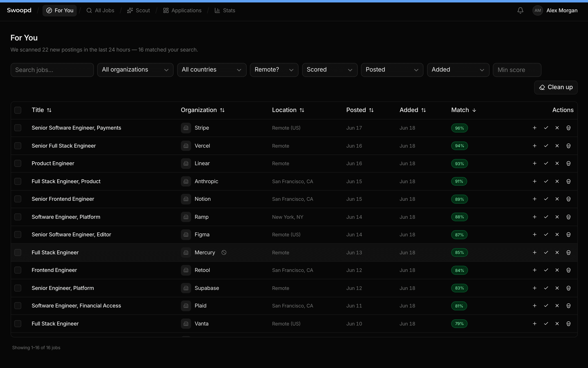Sort by the Posted column header

tap(360, 110)
